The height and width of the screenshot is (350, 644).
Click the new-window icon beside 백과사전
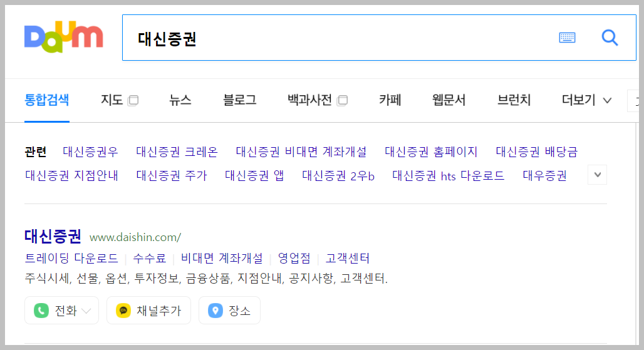pyautogui.click(x=342, y=101)
